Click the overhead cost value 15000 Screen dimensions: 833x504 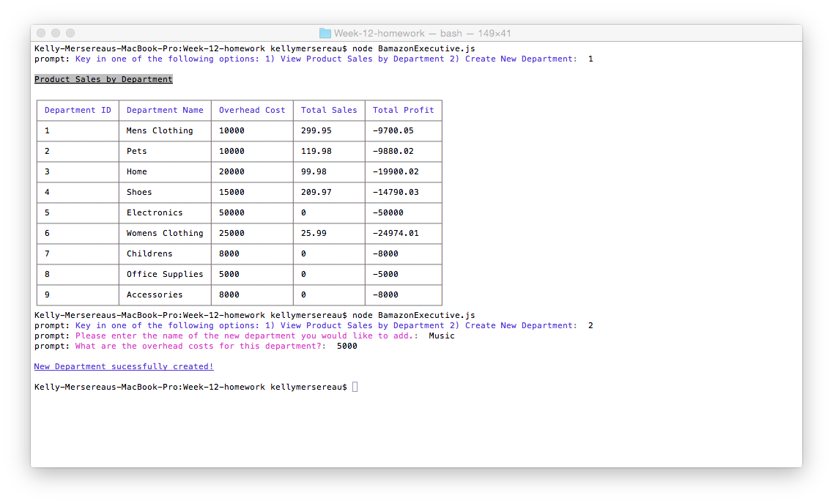tap(232, 192)
